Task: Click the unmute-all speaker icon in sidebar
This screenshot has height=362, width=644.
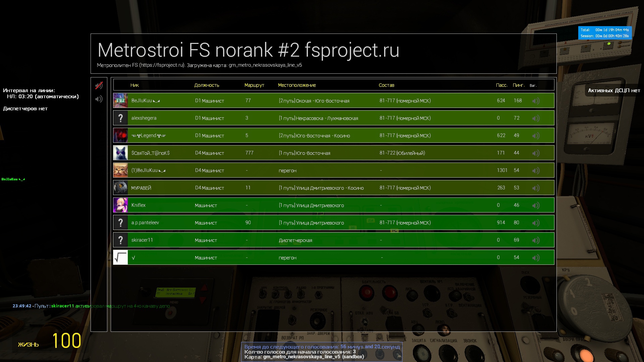Action: (99, 99)
